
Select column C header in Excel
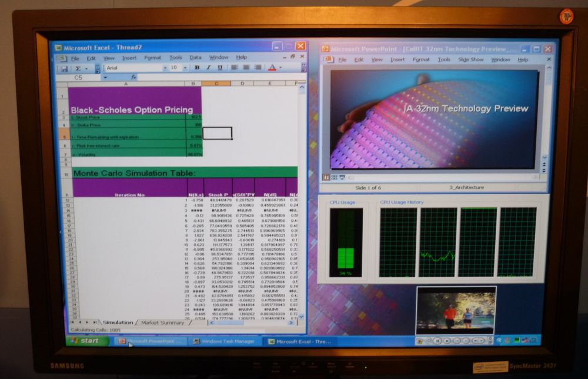(216, 84)
